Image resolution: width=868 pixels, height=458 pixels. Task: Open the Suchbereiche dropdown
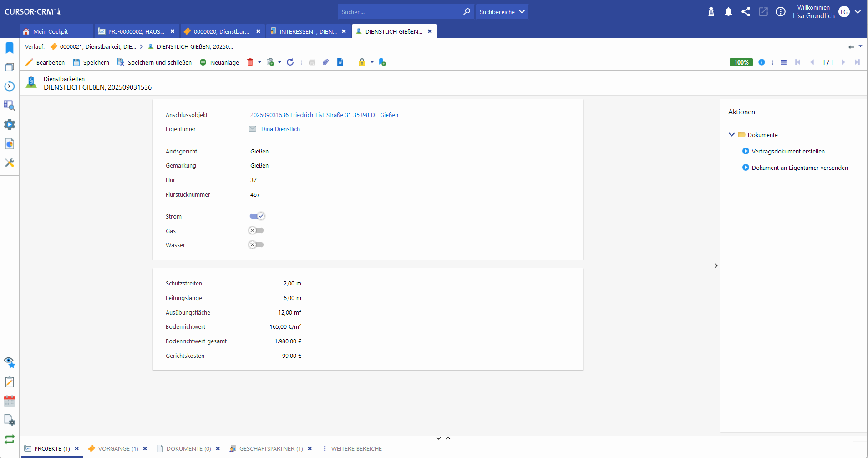(502, 12)
